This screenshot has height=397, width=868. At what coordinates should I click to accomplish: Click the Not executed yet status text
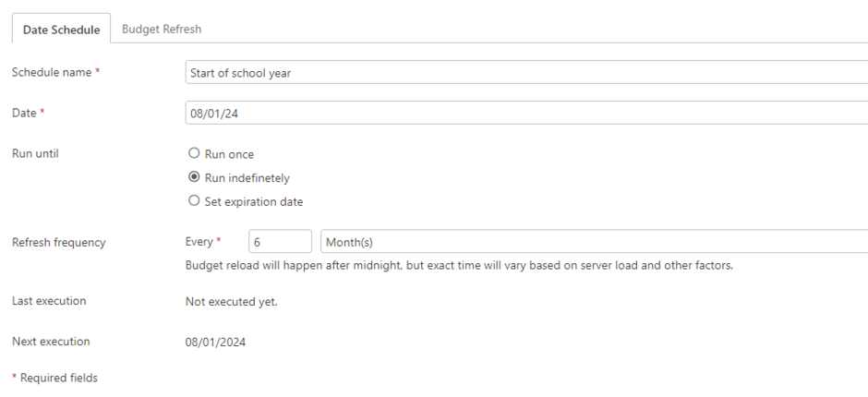click(232, 302)
